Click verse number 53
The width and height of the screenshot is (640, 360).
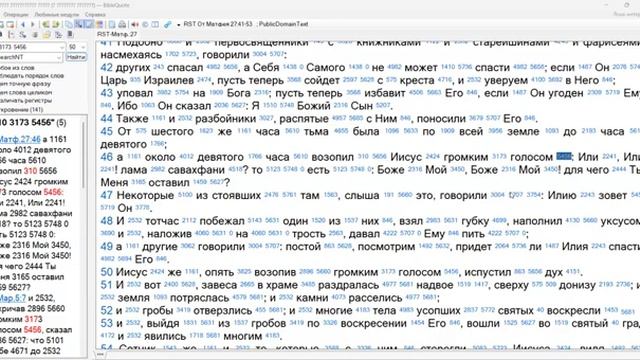coord(106,323)
